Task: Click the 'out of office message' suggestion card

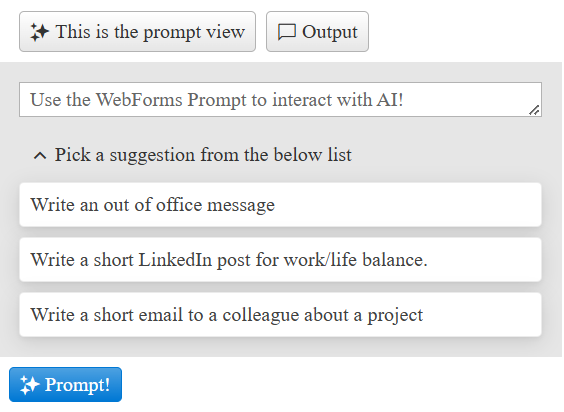Action: [x=280, y=205]
